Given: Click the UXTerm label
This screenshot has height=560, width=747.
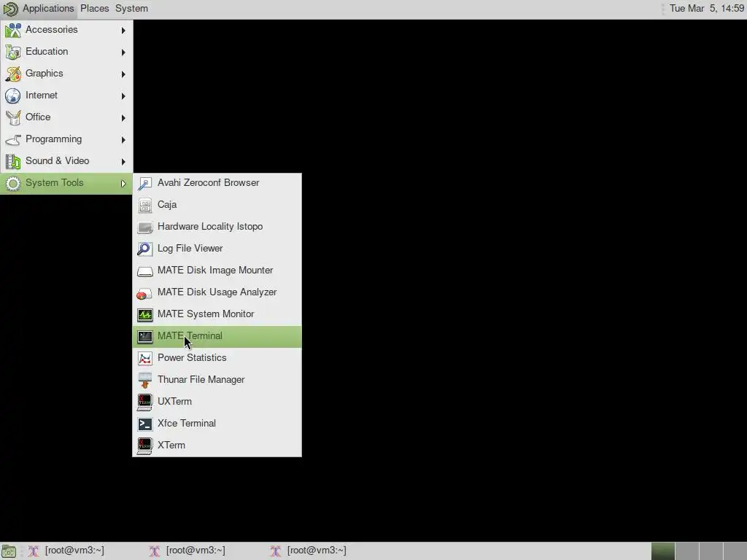Looking at the screenshot, I should tap(174, 402).
